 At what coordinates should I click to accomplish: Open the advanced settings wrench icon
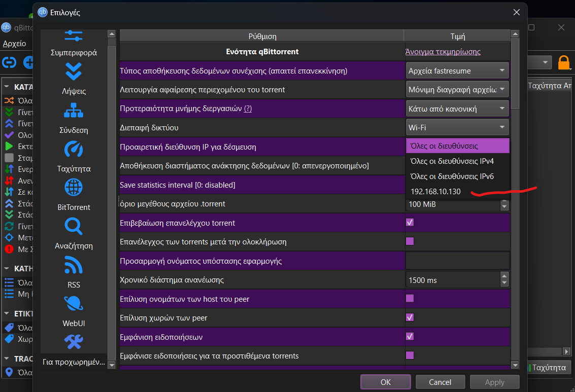74,342
